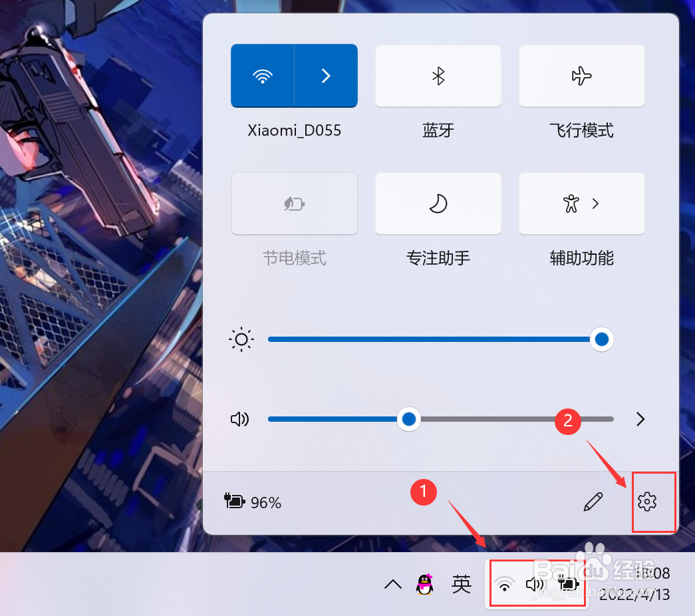Click taskbar Wi-Fi icon
Screen dimensions: 695x616
point(504,585)
